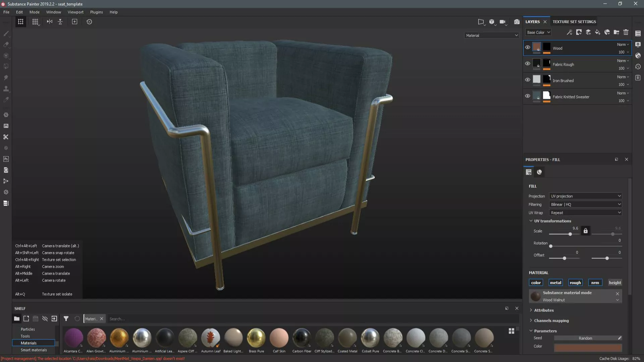Add a fill layer from the layers toolbar
Image resolution: width=644 pixels, height=362 pixels.
pos(598,32)
